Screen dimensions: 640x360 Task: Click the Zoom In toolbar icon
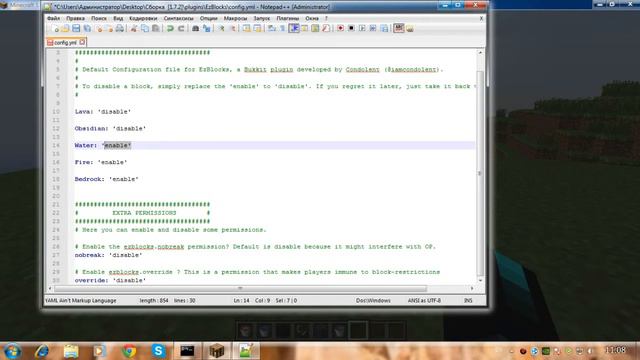pos(221,28)
